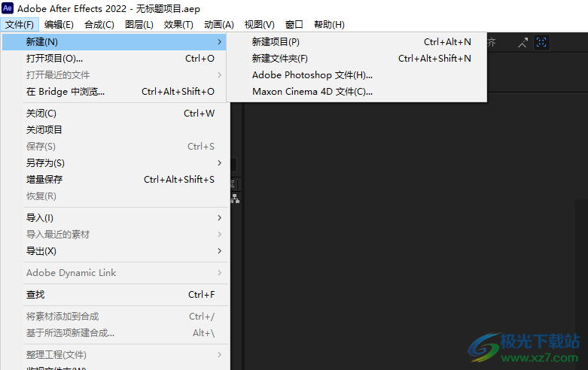Select 关闭(C) menu item
588x370 pixels.
[x=114, y=113]
